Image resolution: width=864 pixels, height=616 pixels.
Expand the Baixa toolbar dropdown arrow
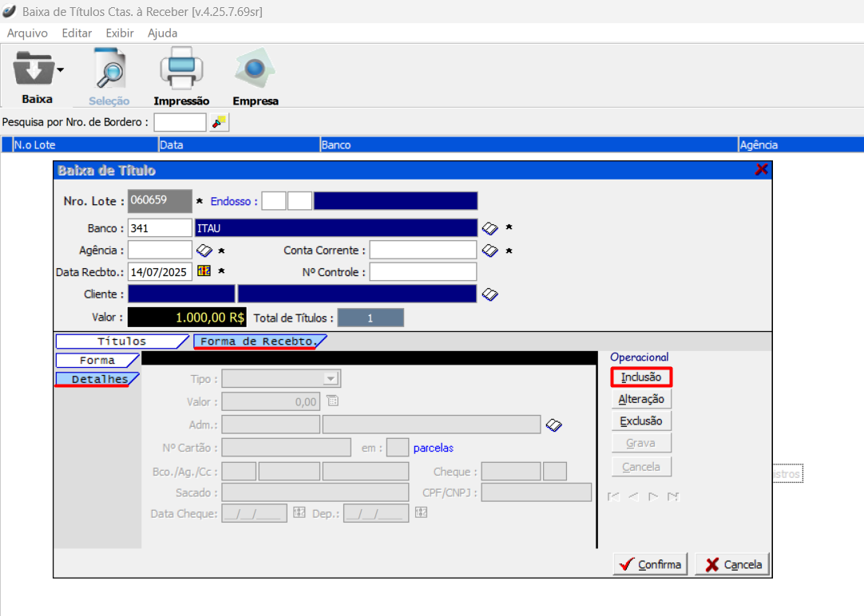tap(60, 70)
